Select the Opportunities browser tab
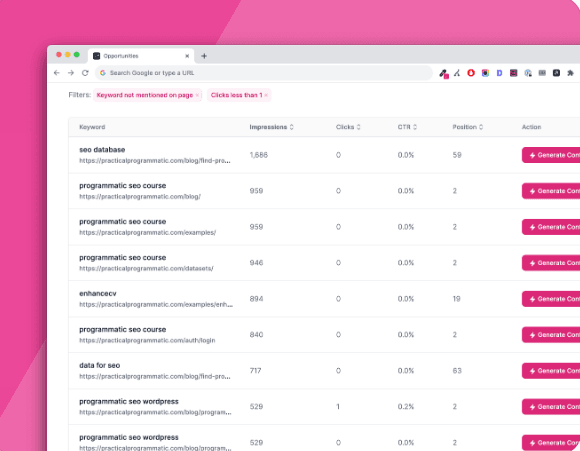 click(x=141, y=56)
